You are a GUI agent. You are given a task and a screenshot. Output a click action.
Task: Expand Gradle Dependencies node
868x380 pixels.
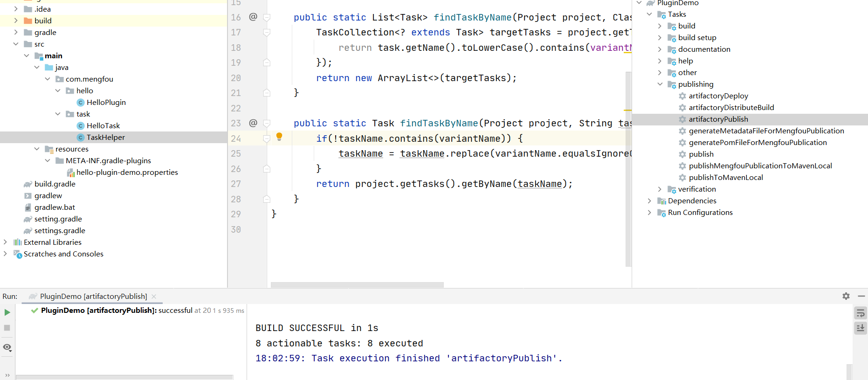(x=649, y=200)
